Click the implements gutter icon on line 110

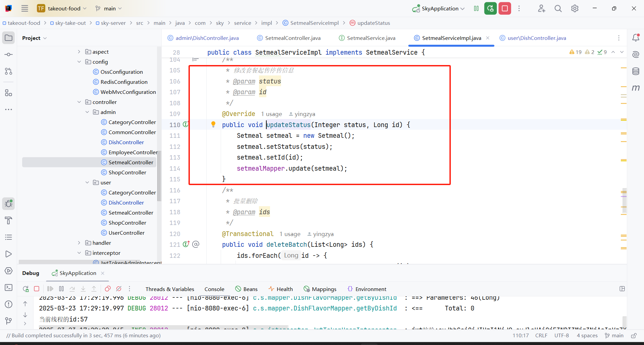pyautogui.click(x=186, y=124)
